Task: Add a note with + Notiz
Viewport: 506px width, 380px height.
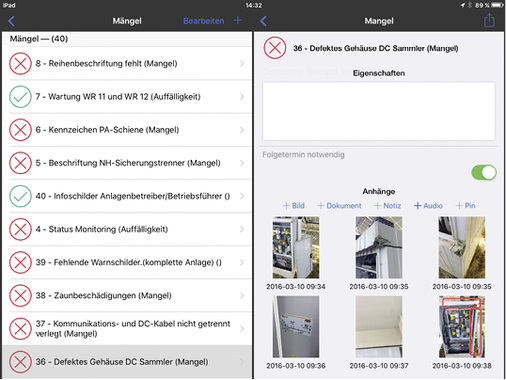Action: tap(388, 206)
